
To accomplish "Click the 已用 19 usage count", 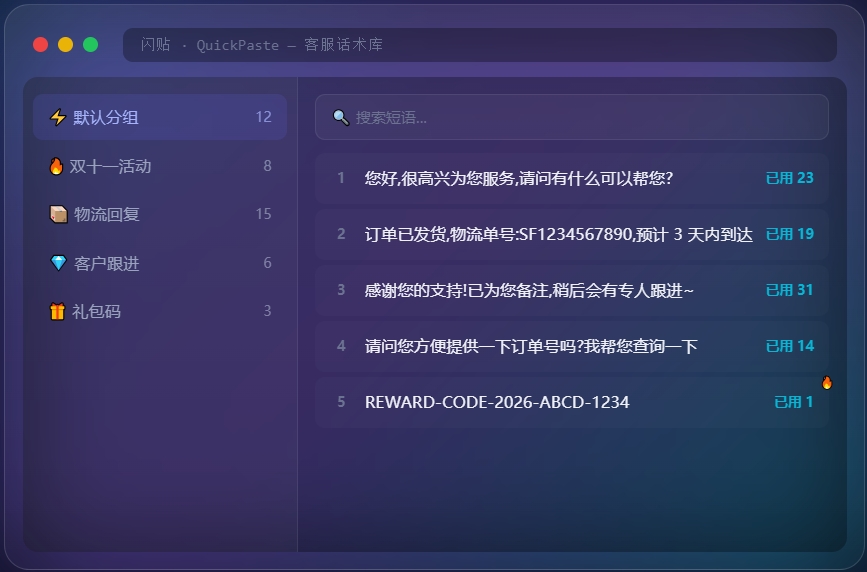I will click(790, 234).
